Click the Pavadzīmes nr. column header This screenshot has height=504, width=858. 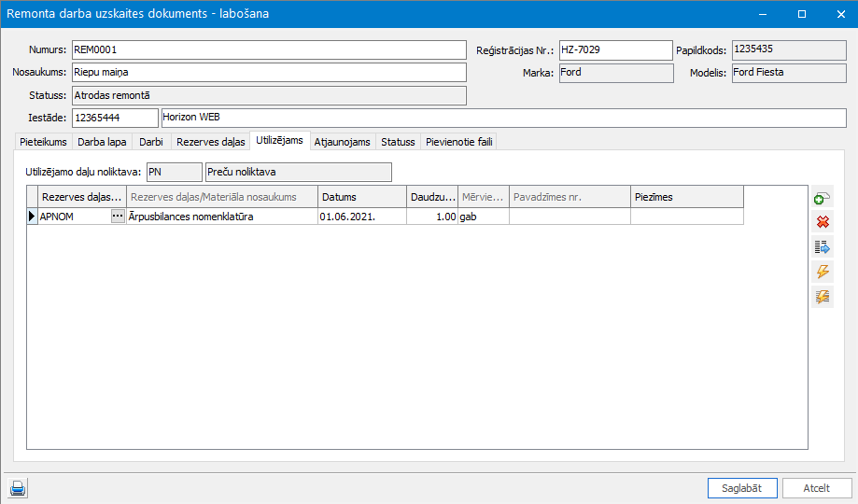coord(570,197)
